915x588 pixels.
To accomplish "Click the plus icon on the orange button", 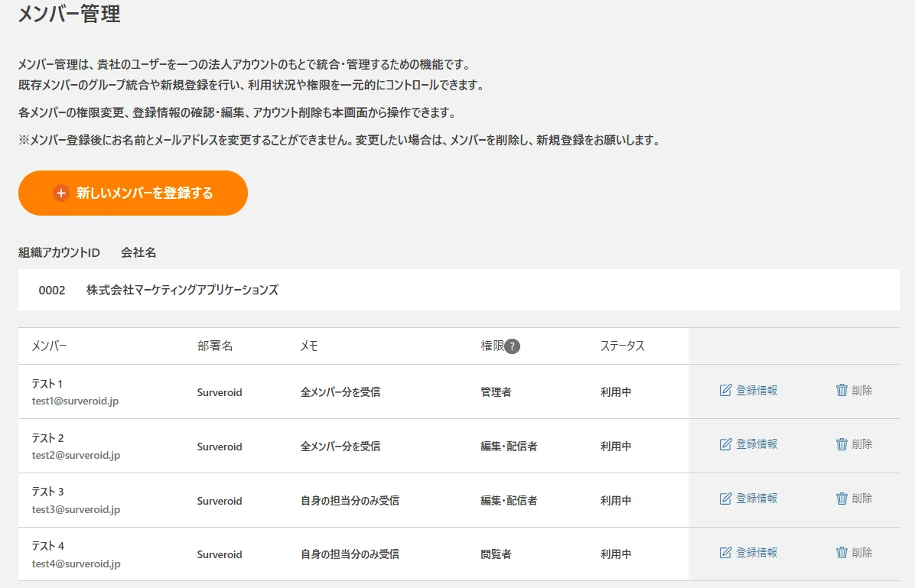I will [x=61, y=193].
